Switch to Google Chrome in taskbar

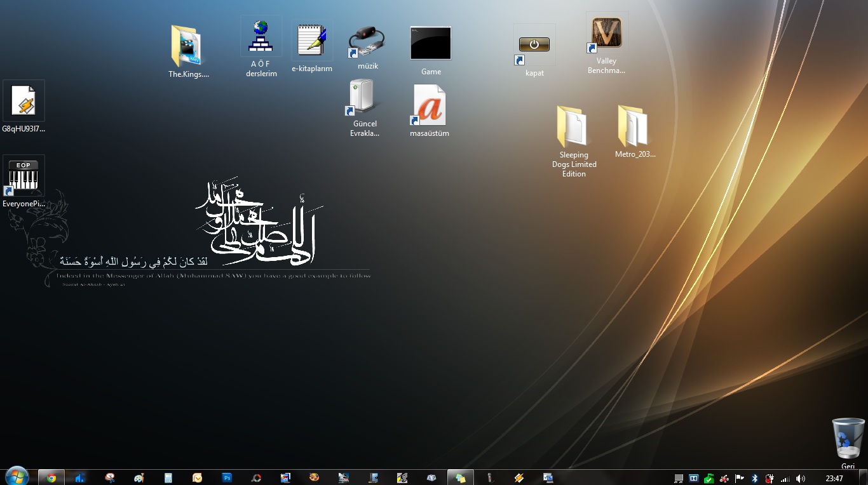(51, 478)
